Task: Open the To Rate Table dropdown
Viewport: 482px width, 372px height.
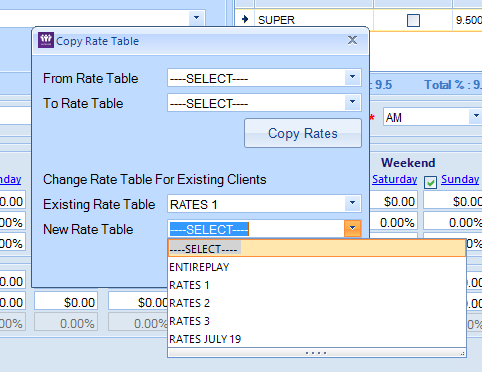Action: [352, 103]
